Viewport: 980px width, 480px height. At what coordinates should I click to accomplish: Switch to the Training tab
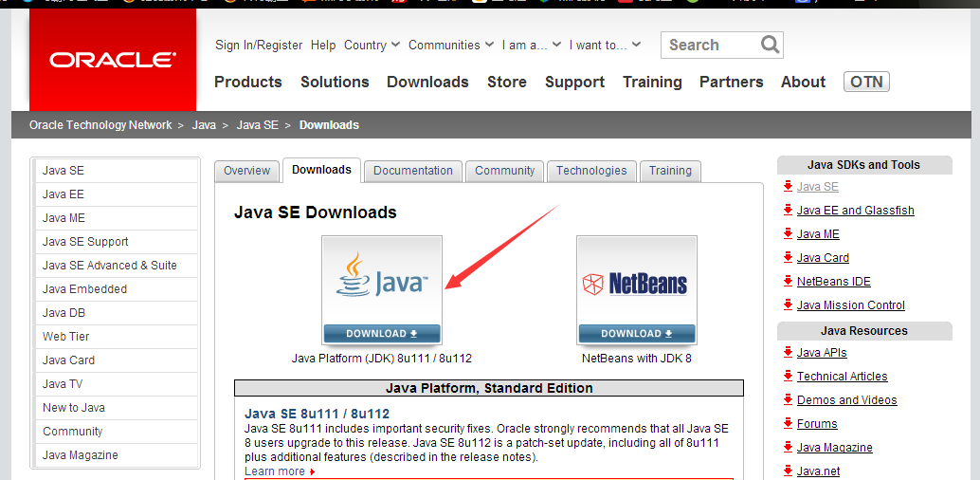pos(671,171)
